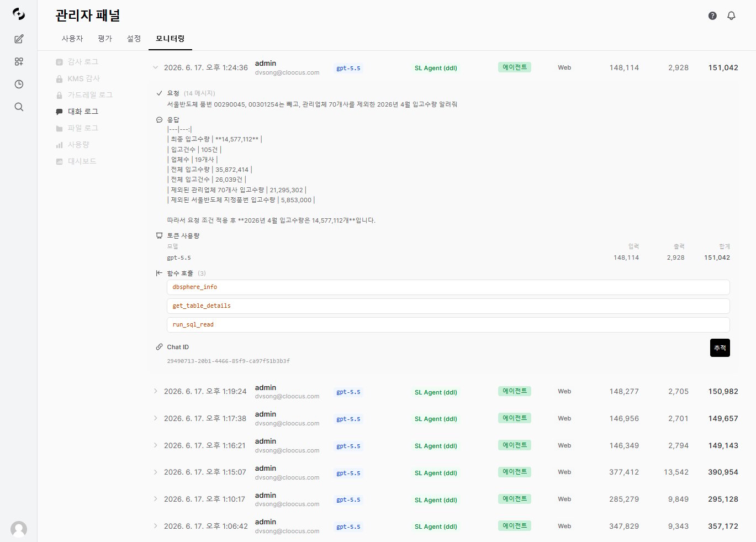Open 감사 로그 in side menu
The image size is (756, 542).
[83, 62]
